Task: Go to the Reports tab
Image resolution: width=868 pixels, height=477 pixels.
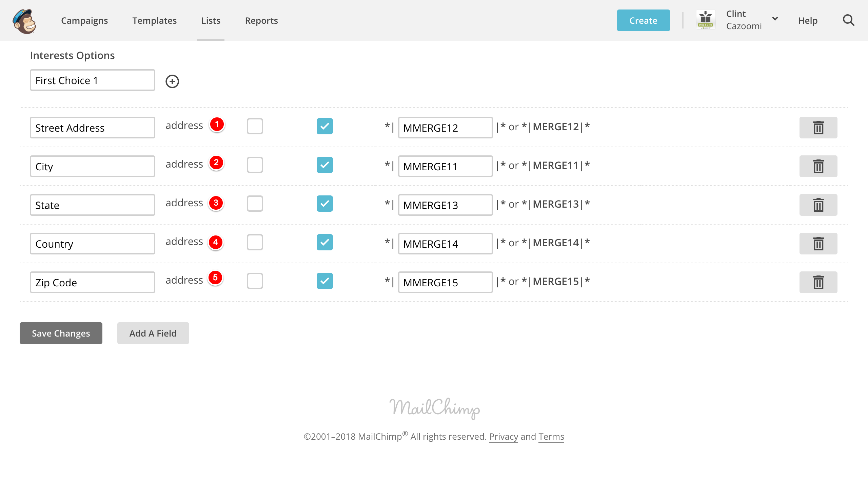Action: coord(261,20)
